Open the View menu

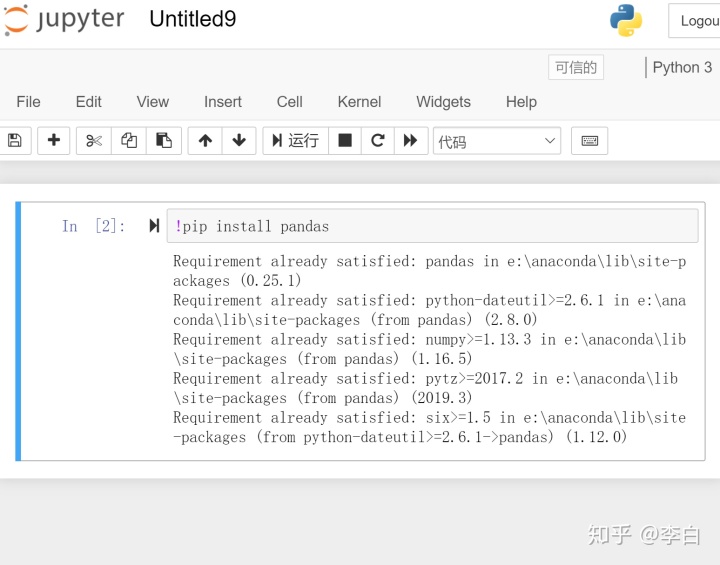[153, 102]
